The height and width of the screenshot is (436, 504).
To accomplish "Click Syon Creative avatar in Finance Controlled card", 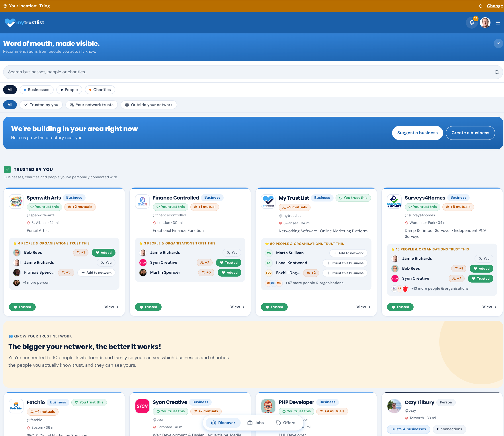I will click(x=143, y=263).
